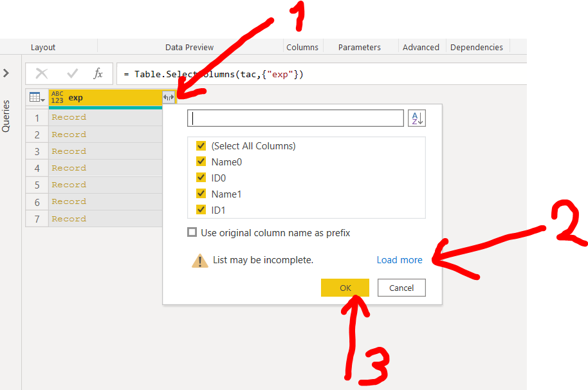Image resolution: width=588 pixels, height=390 pixels.
Task: Click the Queries vertical pane label
Action: 6,116
